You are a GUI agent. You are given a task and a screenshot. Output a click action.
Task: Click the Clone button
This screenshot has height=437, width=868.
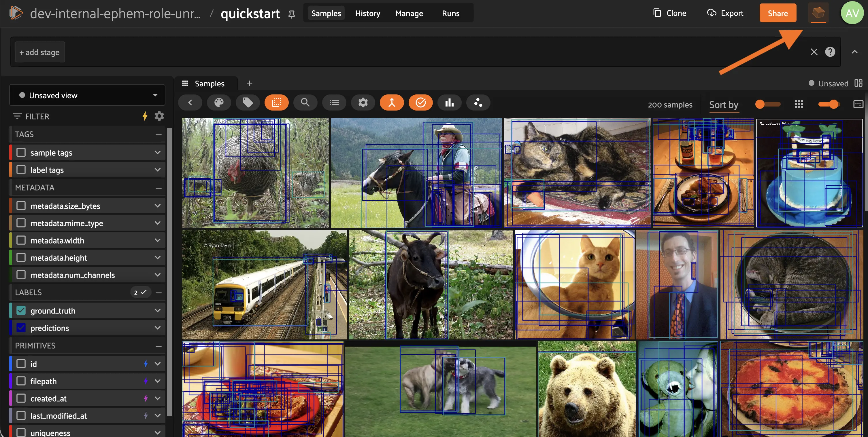[669, 13]
